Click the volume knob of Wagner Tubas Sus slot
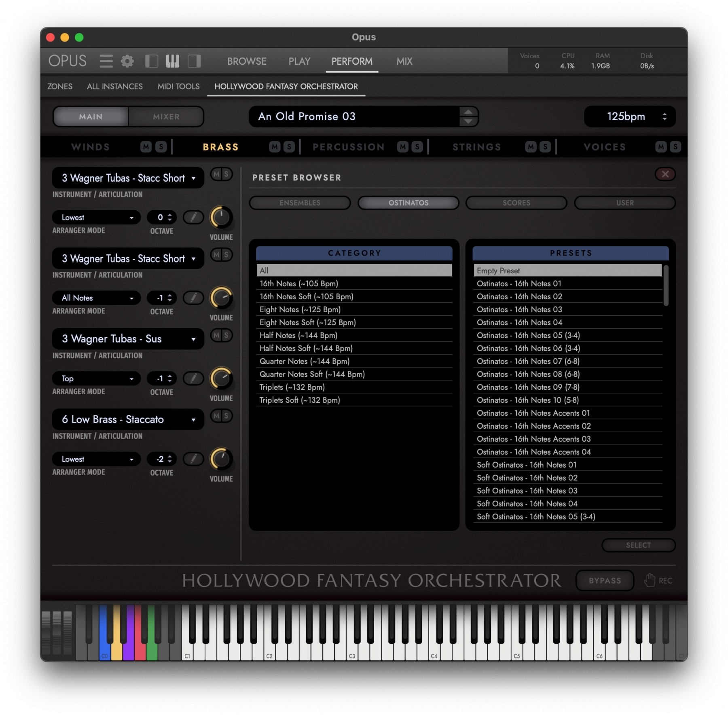Viewport: 728px width, 715px height. [x=221, y=379]
